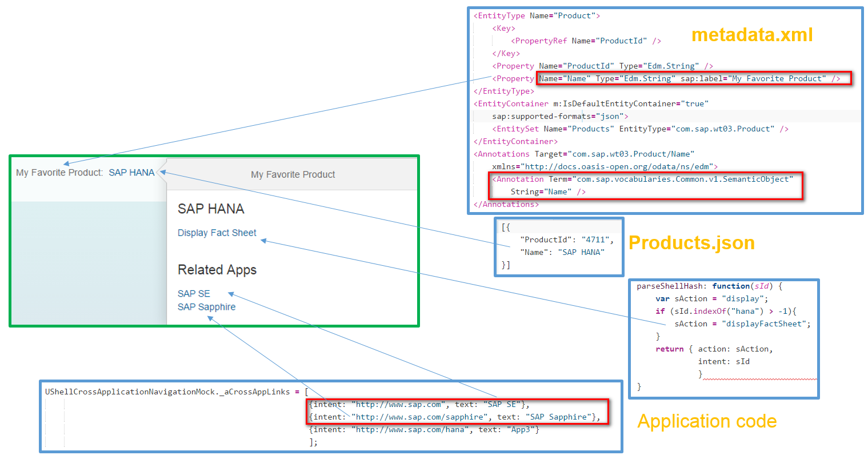Click the sap:label="My Favorite Product" attribute
The width and height of the screenshot is (868, 459).
pos(753,79)
